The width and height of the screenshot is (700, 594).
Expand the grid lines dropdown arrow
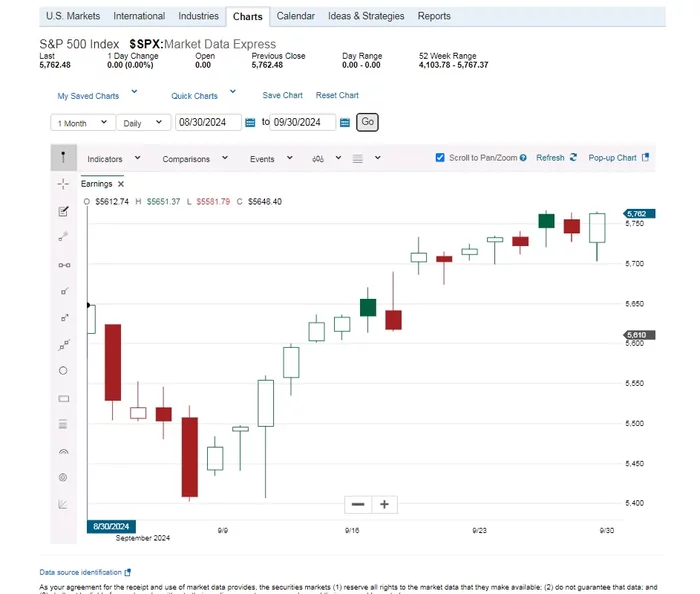(x=378, y=158)
